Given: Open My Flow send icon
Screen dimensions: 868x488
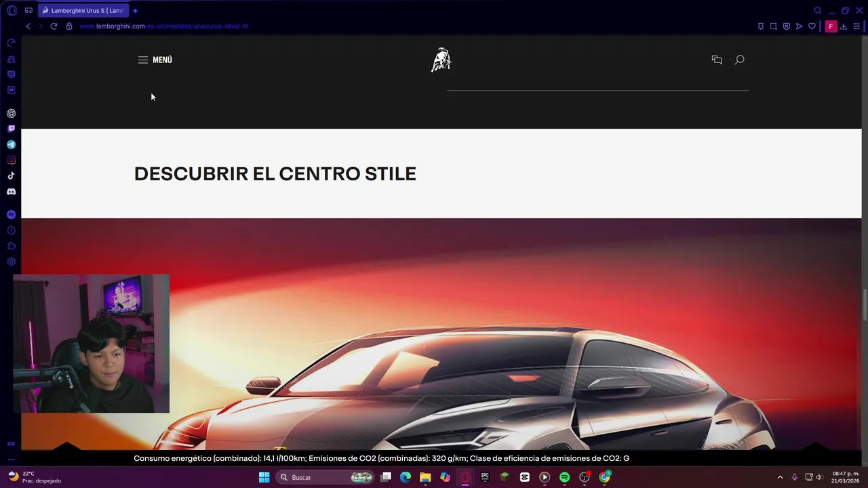Looking at the screenshot, I should pyautogui.click(x=799, y=26).
